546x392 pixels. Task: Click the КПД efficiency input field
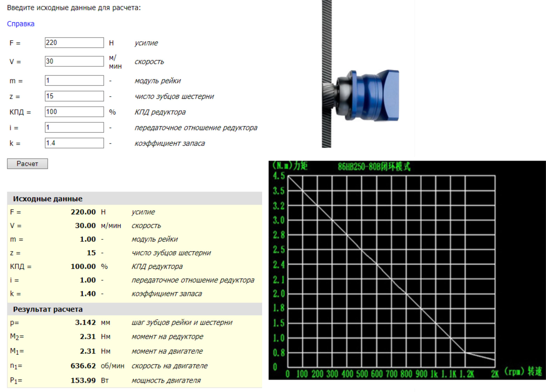tap(74, 112)
